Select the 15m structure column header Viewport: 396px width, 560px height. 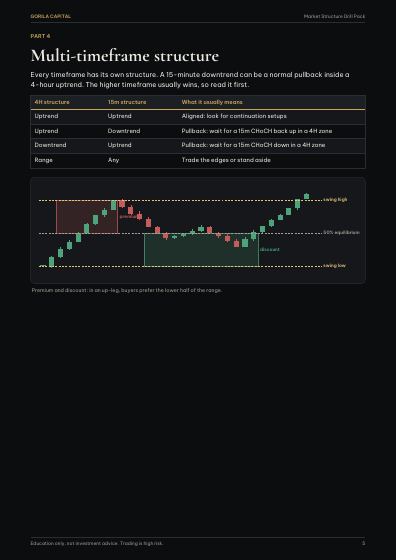pos(127,102)
